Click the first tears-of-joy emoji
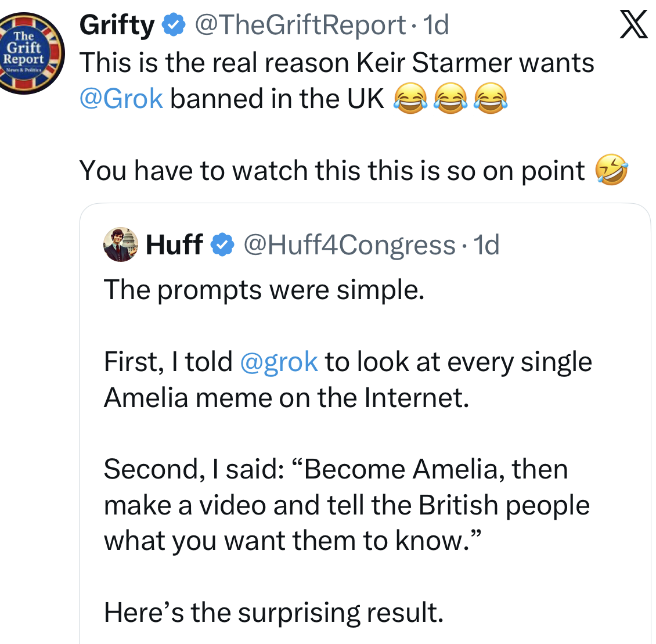This screenshot has height=644, width=656. 411,99
